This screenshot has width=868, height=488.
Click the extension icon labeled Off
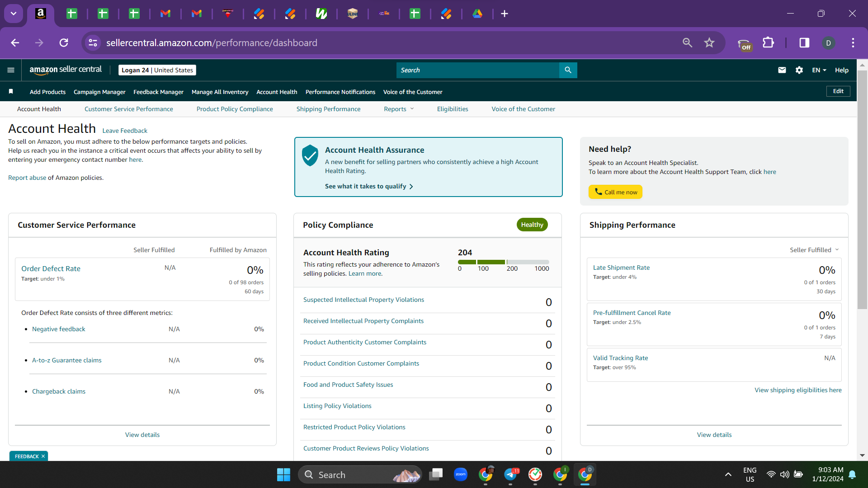tap(744, 44)
